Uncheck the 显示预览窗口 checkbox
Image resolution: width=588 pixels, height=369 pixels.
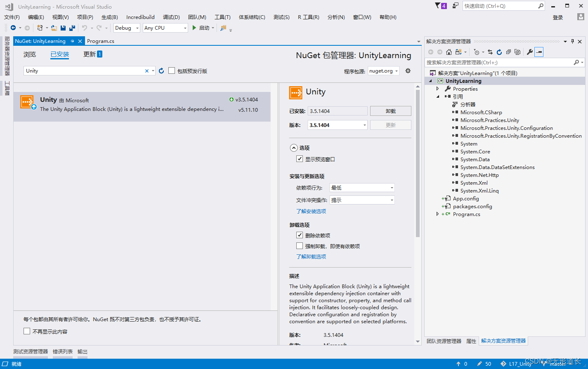click(300, 158)
